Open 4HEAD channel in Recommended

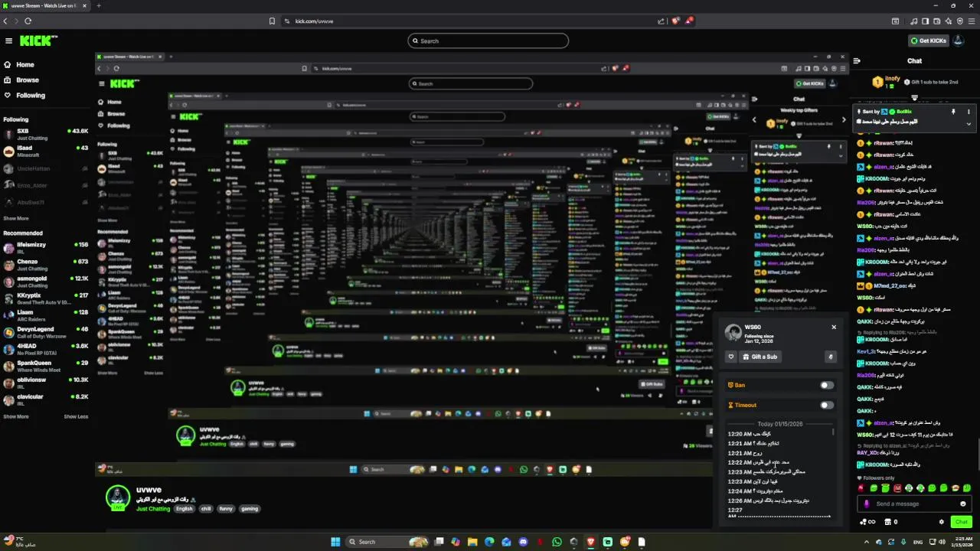tap(46, 350)
